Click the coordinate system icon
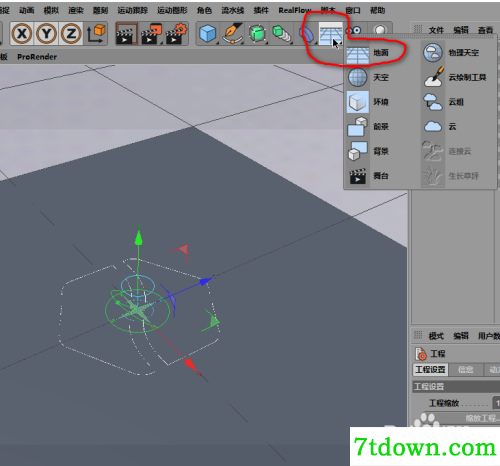 point(96,33)
